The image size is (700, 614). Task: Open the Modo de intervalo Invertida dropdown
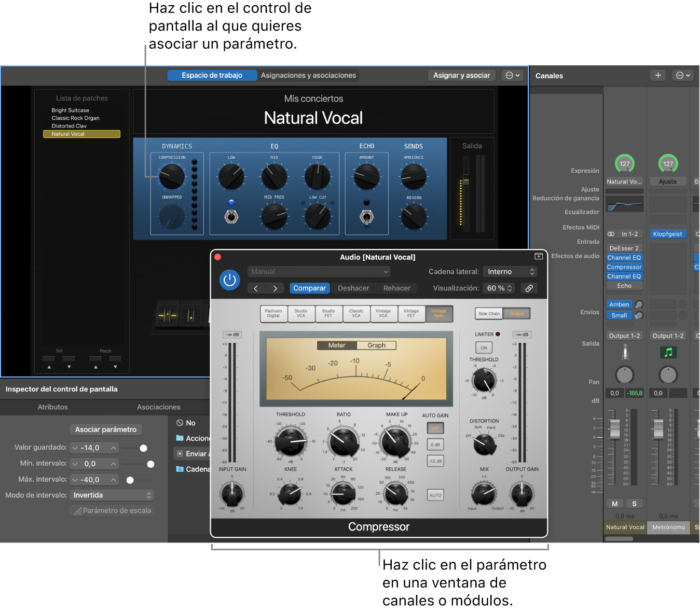pyautogui.click(x=112, y=495)
